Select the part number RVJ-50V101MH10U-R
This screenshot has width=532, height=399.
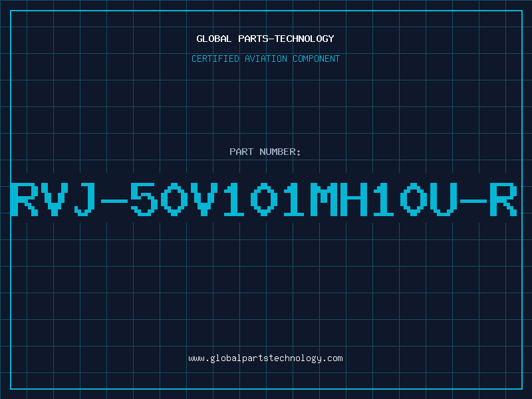click(264, 199)
